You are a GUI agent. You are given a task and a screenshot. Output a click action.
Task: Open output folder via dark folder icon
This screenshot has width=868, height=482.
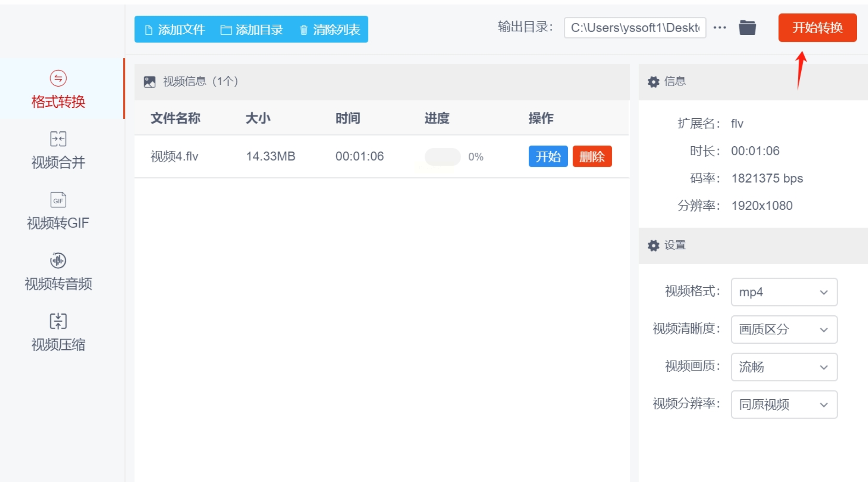pos(747,28)
